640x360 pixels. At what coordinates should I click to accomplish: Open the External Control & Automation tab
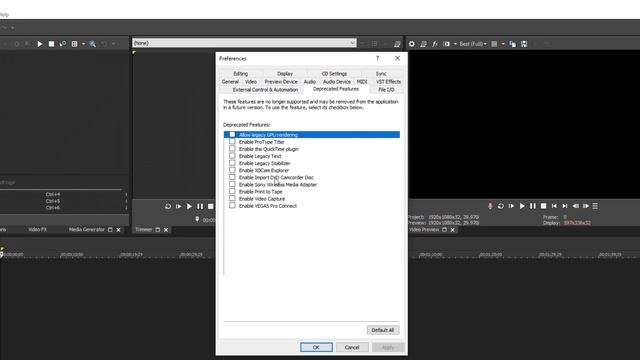[265, 89]
